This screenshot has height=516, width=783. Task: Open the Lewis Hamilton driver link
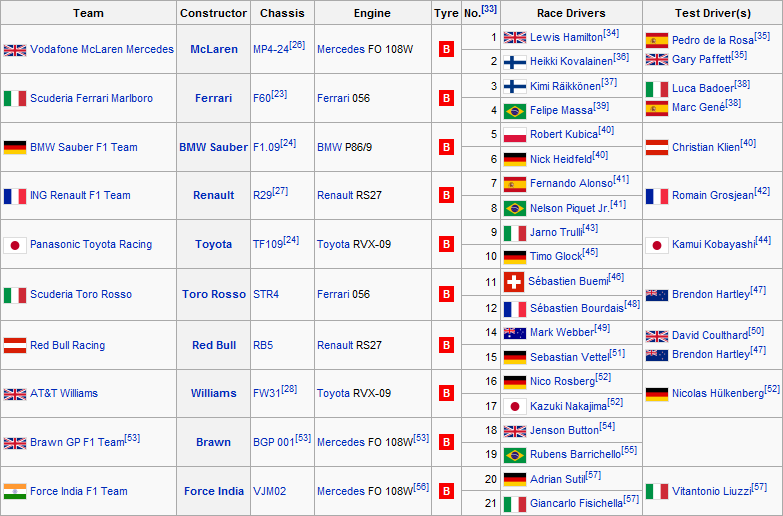566,37
